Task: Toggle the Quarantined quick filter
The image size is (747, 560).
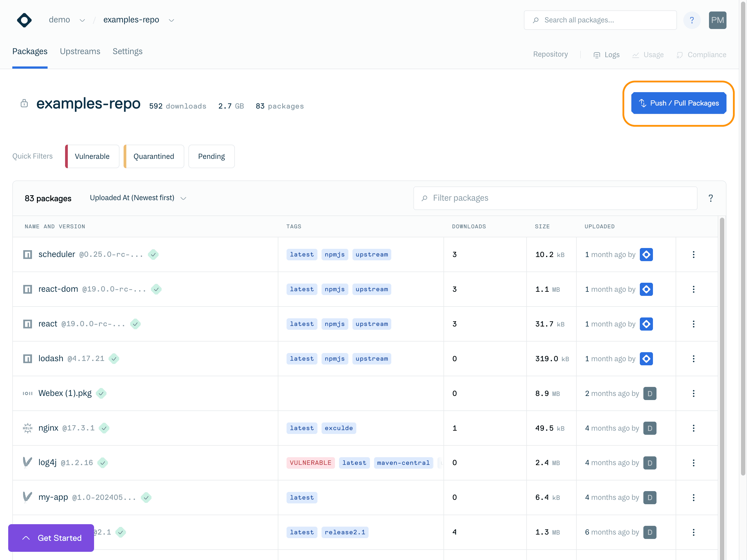Action: pyautogui.click(x=154, y=156)
